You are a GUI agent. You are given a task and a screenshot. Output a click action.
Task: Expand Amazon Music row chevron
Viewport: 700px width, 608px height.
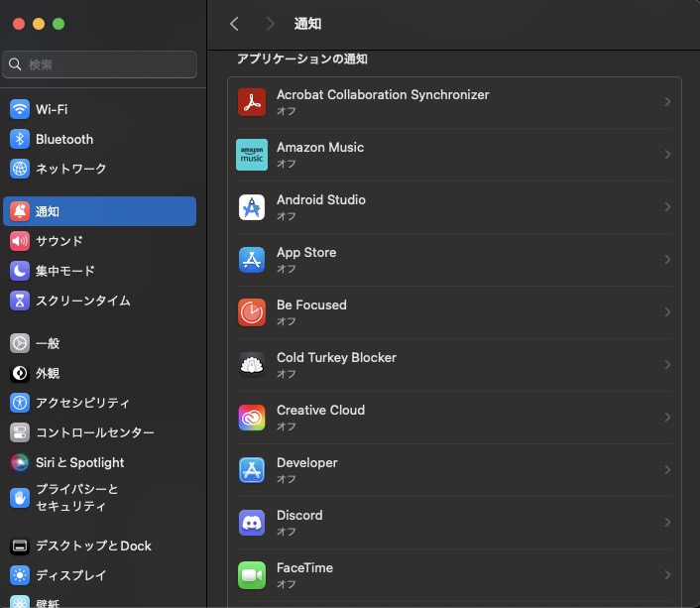point(667,155)
